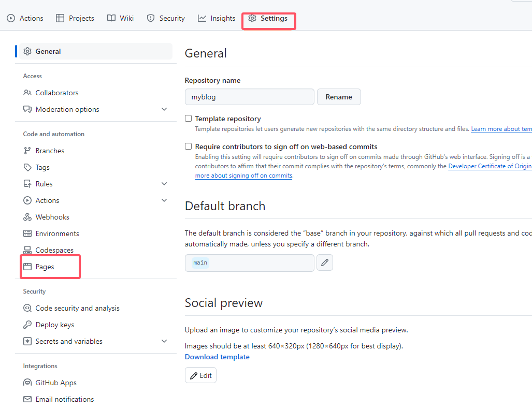The image size is (532, 409).
Task: Expand the sidebar Actions chevron
Action: 164,200
